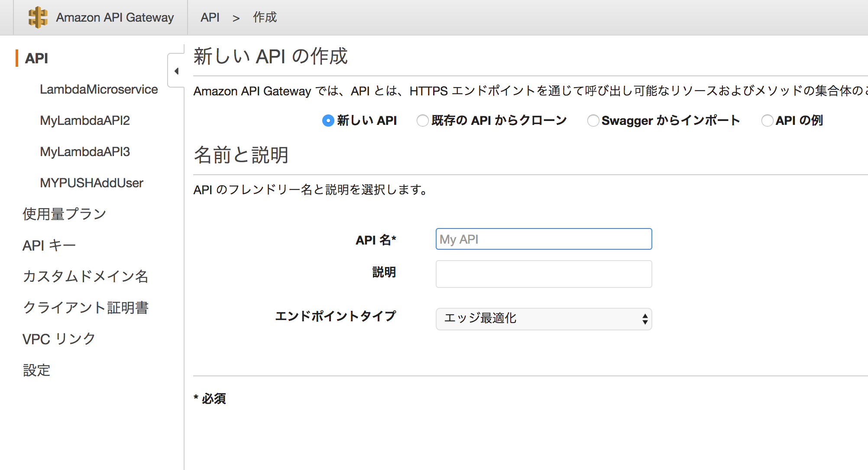Focus the 説明 description field

coord(544,274)
